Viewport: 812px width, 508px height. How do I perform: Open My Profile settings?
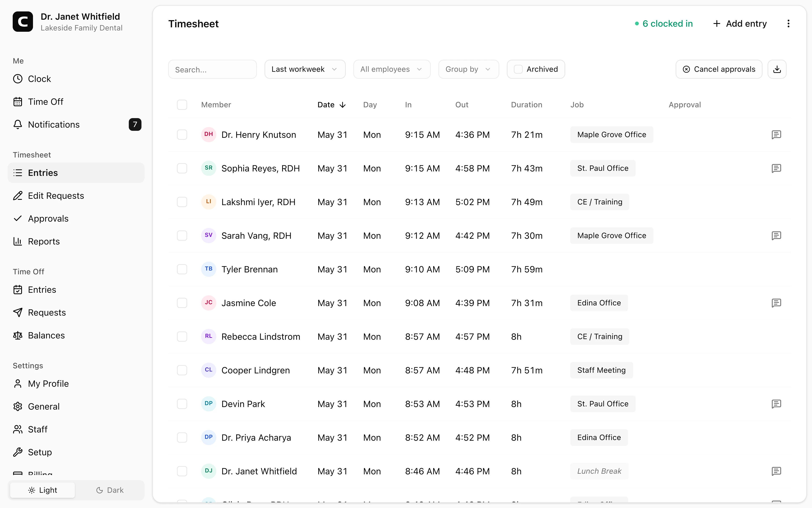[76, 384]
